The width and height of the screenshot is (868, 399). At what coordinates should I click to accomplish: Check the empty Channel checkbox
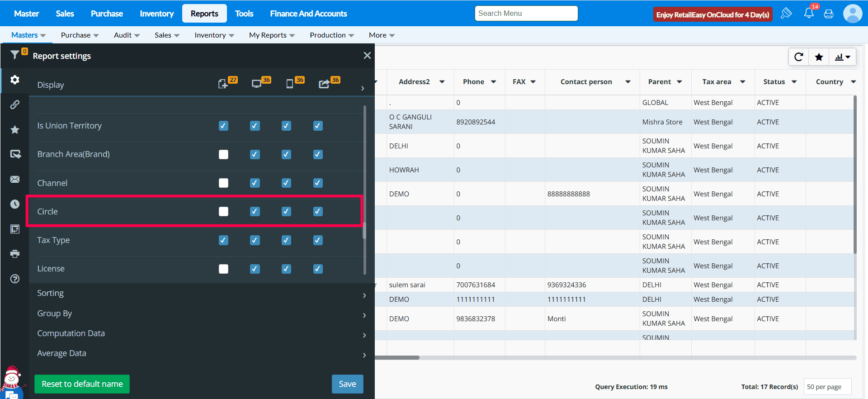[223, 183]
